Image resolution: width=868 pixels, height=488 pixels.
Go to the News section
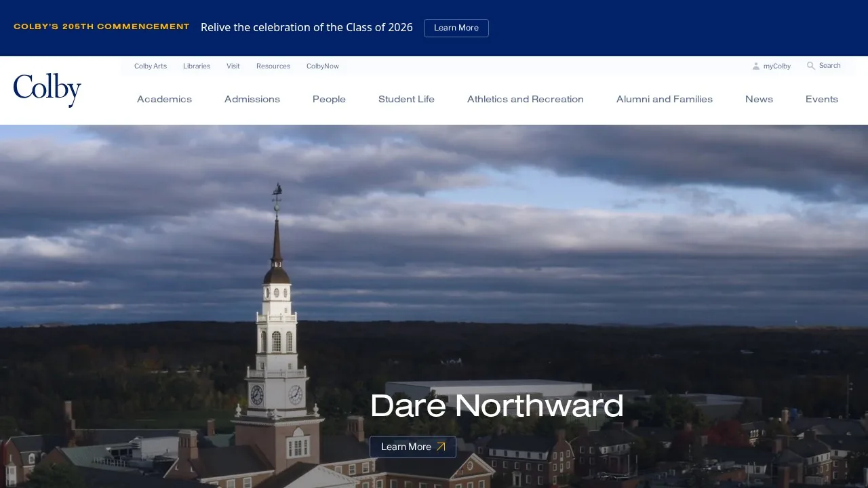(759, 99)
